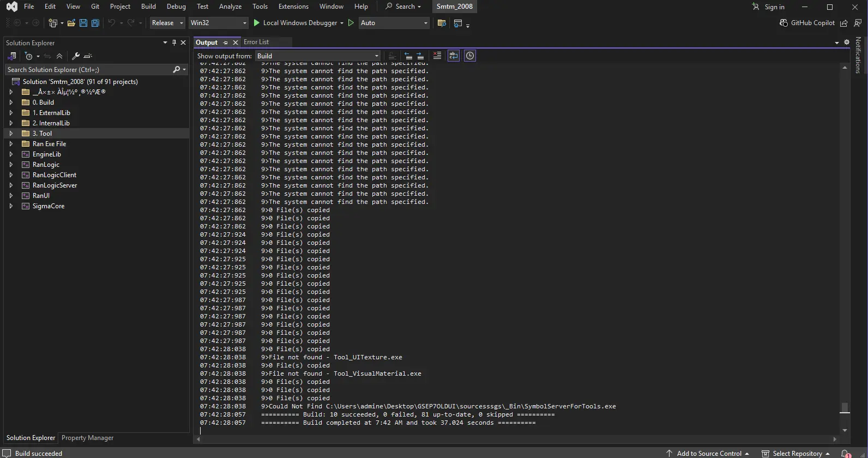The height and width of the screenshot is (458, 868).
Task: Expand the 3. Tool folder
Action: click(x=11, y=134)
